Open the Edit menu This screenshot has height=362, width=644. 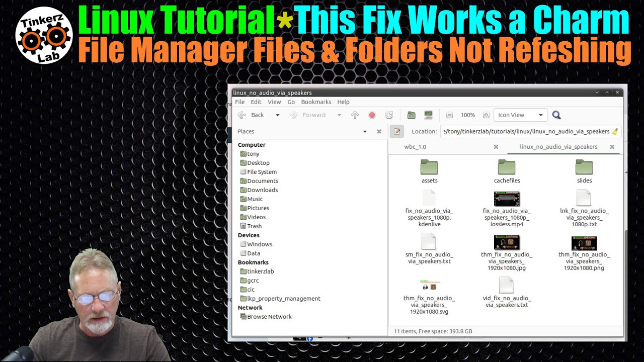tap(256, 102)
